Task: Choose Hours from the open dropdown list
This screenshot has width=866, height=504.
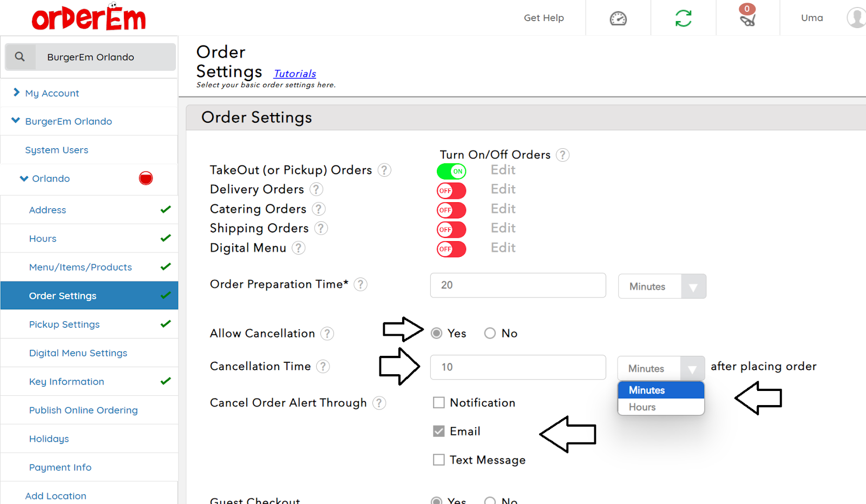Action: pyautogui.click(x=642, y=407)
